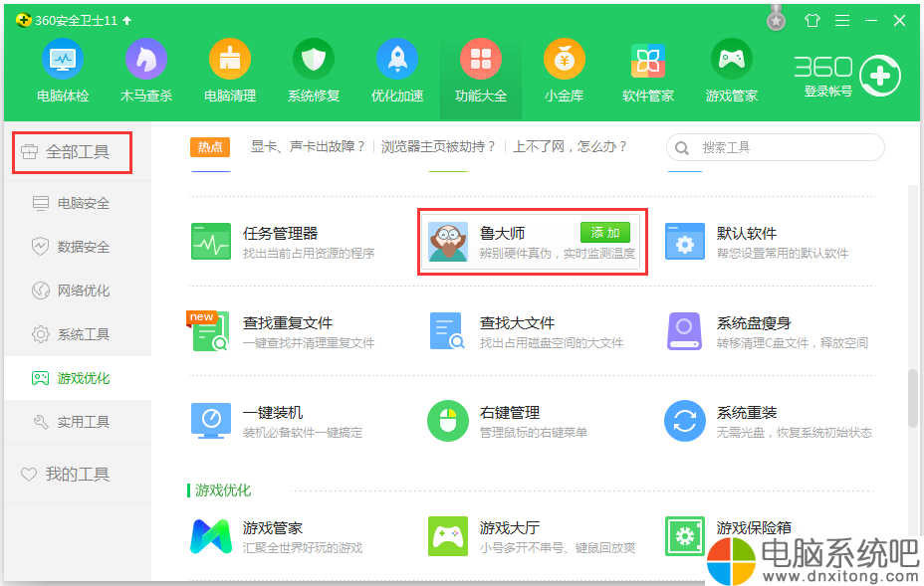This screenshot has width=924, height=586.
Task: Click the 360 login plus icon
Action: point(880,76)
